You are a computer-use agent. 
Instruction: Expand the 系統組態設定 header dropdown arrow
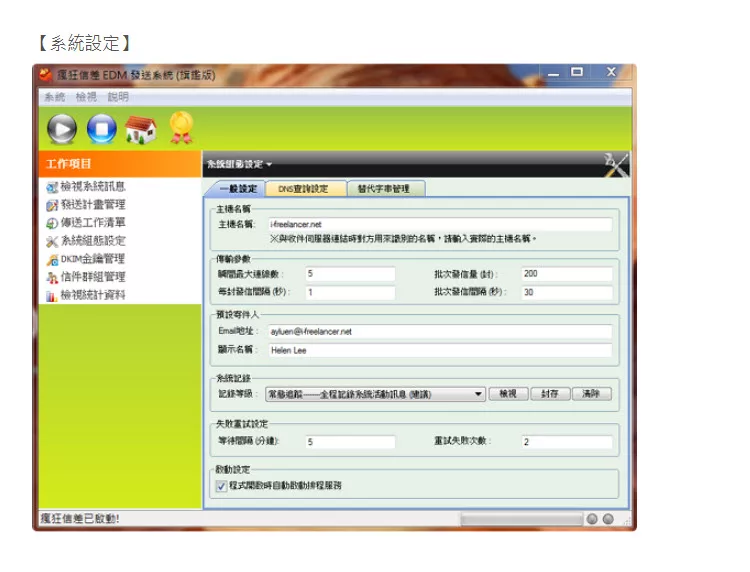[x=269, y=164]
